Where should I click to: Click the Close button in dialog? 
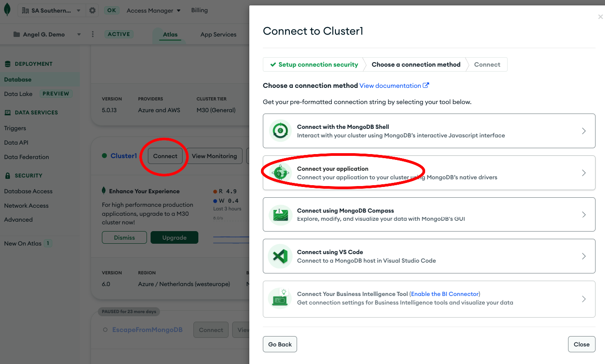coord(582,344)
